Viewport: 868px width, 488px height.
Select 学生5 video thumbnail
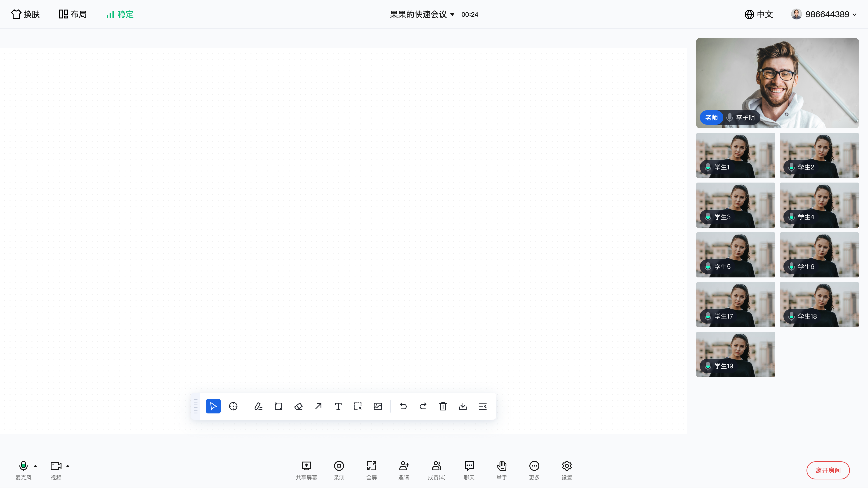(736, 255)
